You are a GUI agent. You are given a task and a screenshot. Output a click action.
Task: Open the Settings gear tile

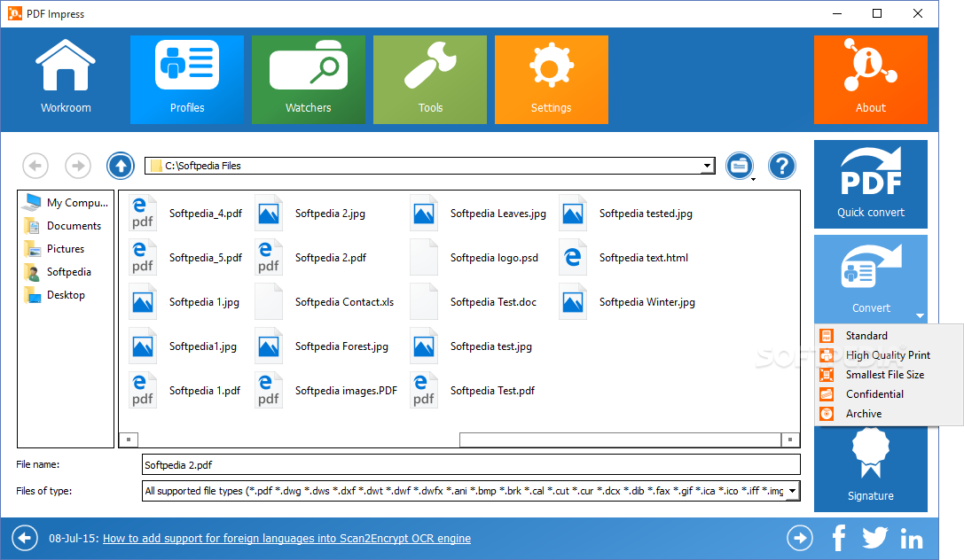552,79
